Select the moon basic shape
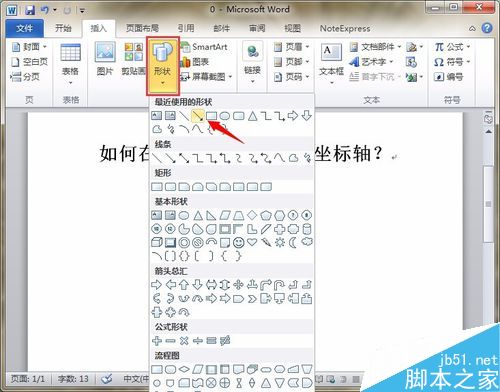 tap(293, 242)
